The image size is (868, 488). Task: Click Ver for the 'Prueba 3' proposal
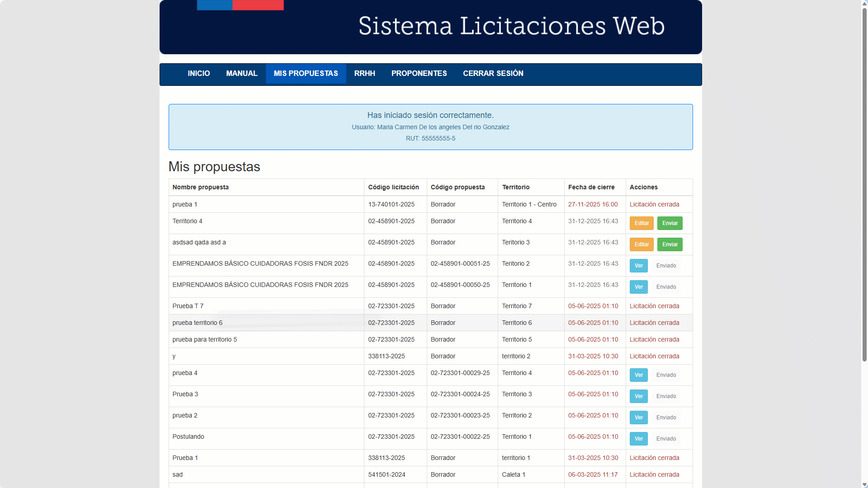pos(638,396)
